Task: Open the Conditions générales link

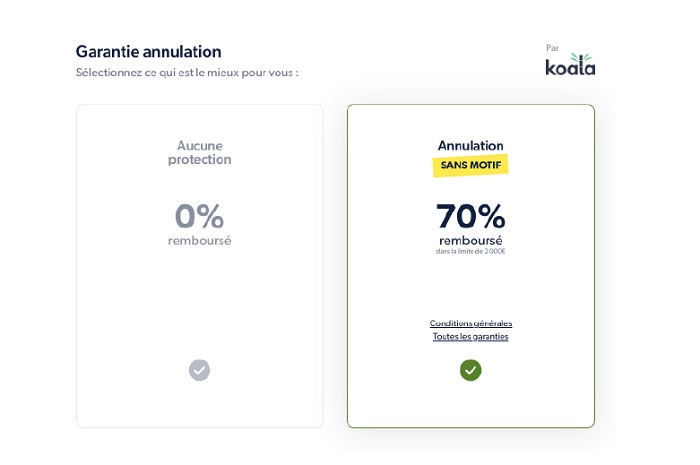Action: point(470,323)
